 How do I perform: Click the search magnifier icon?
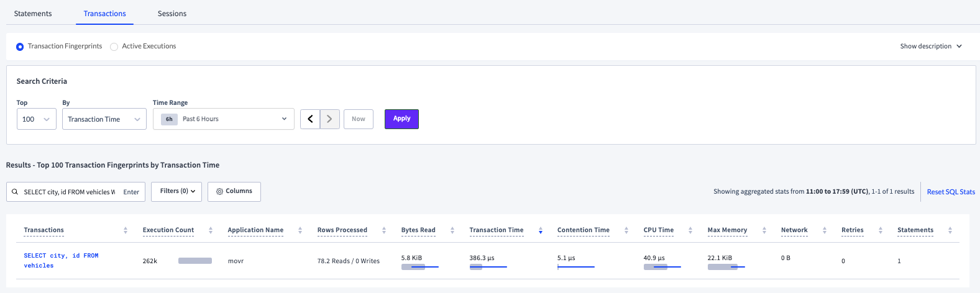15,192
